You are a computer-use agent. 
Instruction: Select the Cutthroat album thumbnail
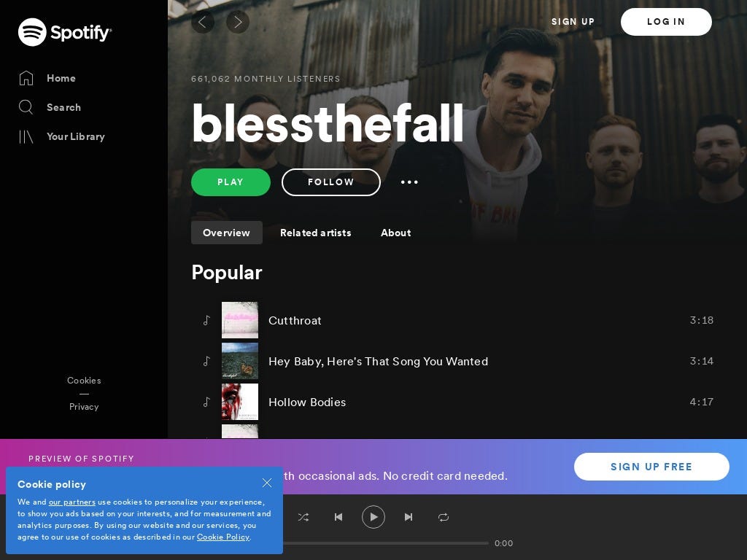pos(240,320)
